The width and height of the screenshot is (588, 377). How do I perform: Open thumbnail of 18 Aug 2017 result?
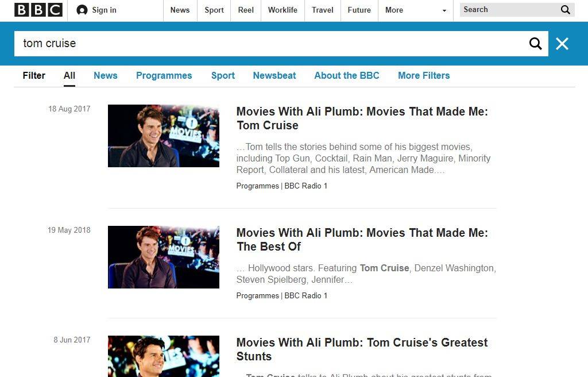(164, 136)
